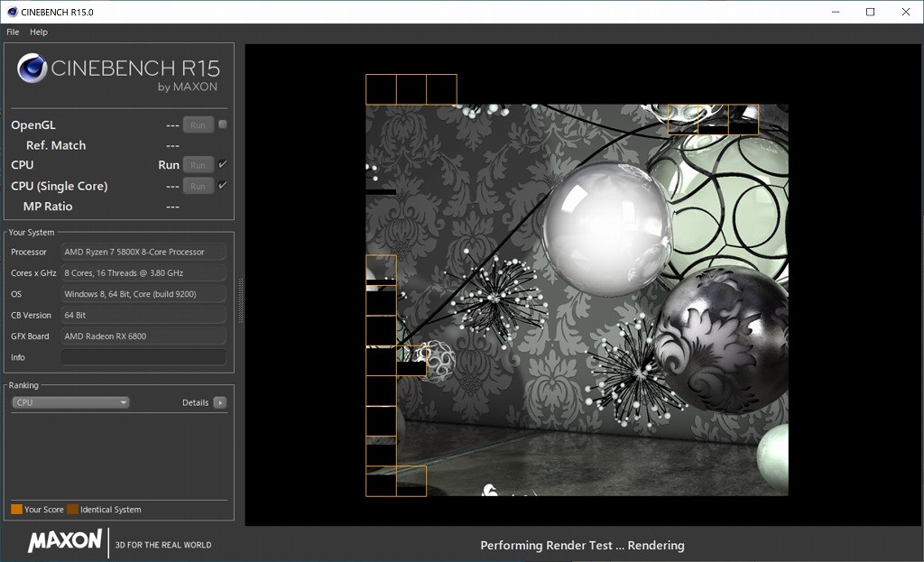Close the Cinebench R15.0 window
The height and width of the screenshot is (562, 924).
point(905,12)
